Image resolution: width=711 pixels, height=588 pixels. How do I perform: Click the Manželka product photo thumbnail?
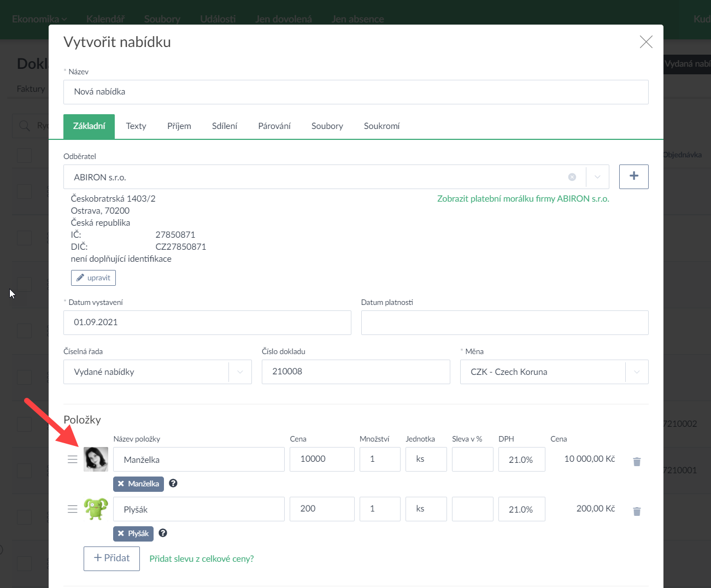point(96,459)
